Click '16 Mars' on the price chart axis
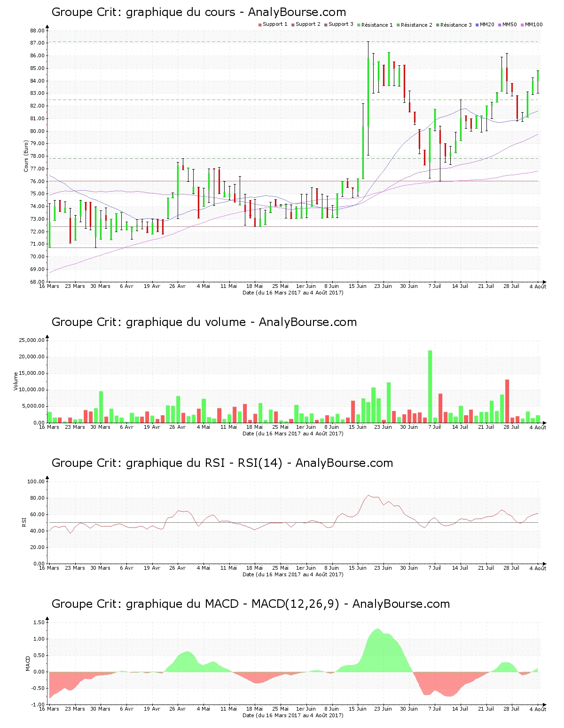Screen dimensions: 564x728 pyautogui.click(x=49, y=286)
